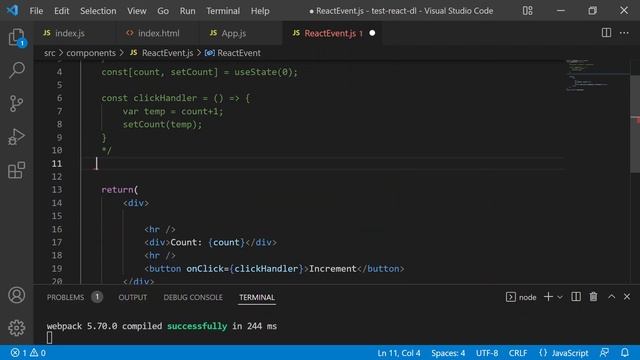Switch to the PROBLEMS panel tab
640x360 pixels.
[x=65, y=297]
